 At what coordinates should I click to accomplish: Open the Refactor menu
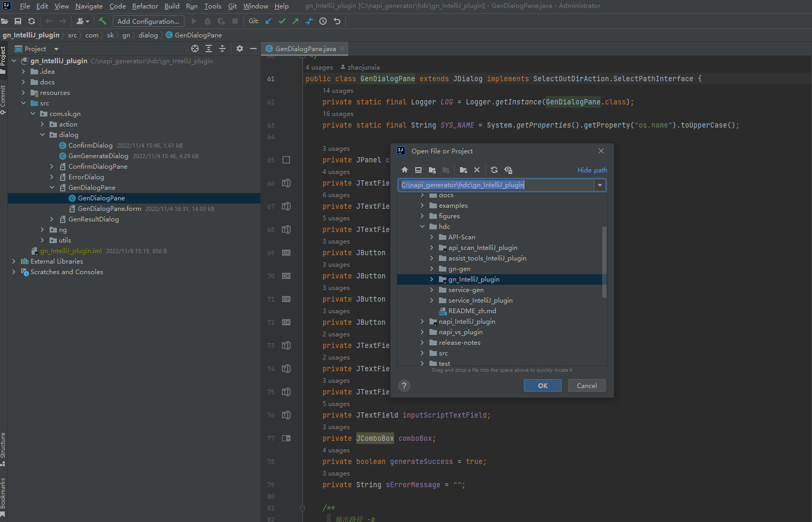coord(145,6)
